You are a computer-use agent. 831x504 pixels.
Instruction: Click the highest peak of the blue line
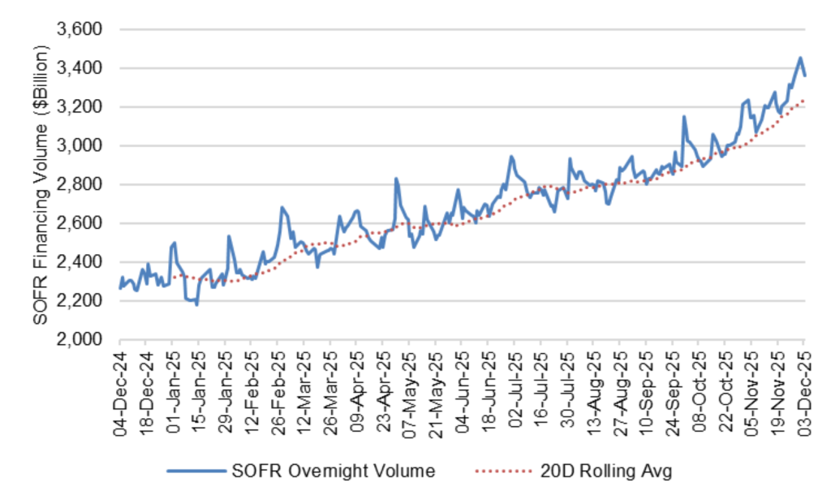pyautogui.click(x=800, y=58)
